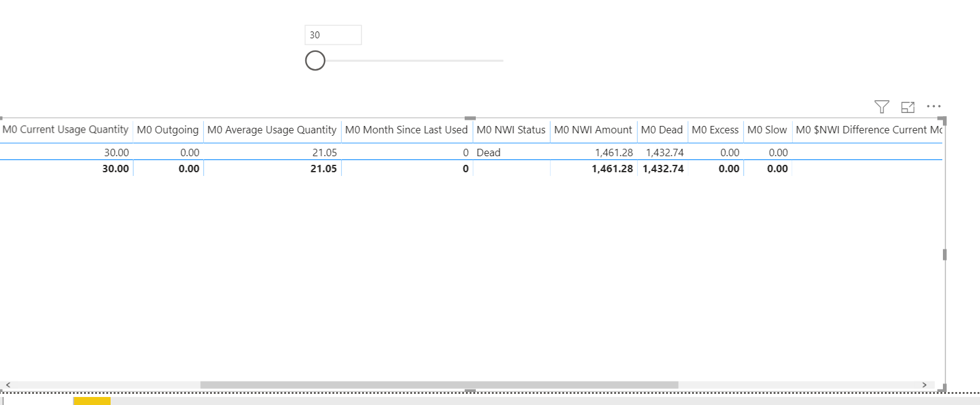The height and width of the screenshot is (405, 980).
Task: Open the More options ellipsis
Action: [x=934, y=107]
